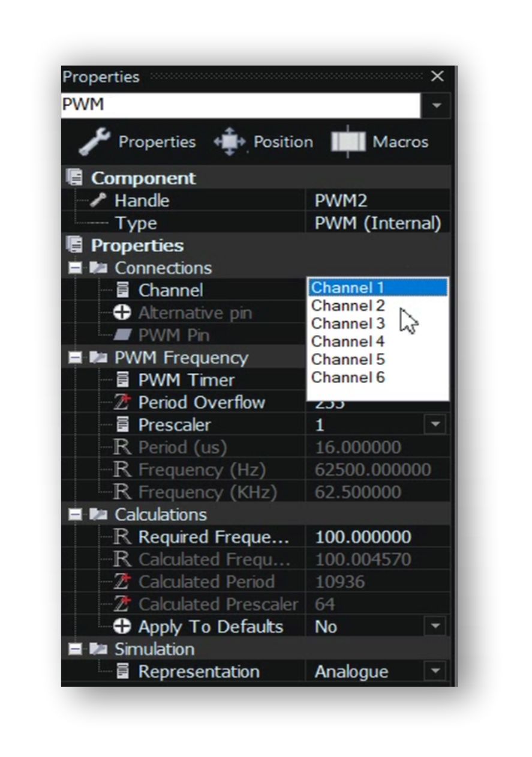Screen dimensions: 532x757
Task: Click the Frequency (Hz) R icon
Action: (x=122, y=470)
